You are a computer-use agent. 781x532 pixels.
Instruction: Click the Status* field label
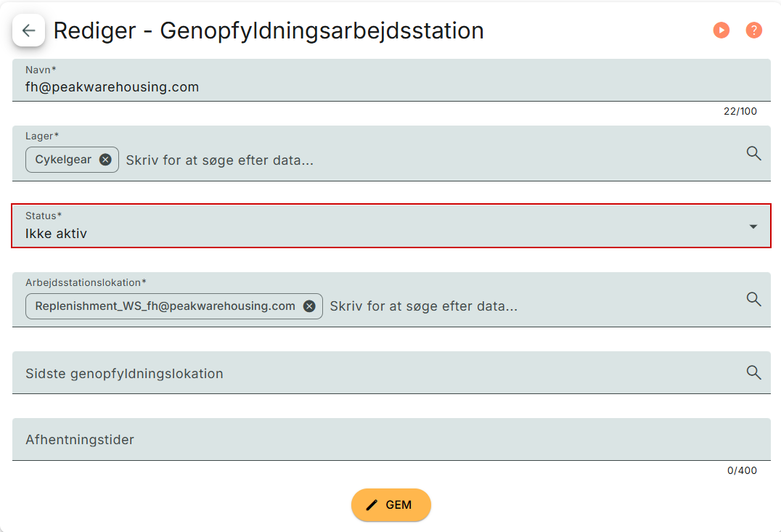point(44,216)
